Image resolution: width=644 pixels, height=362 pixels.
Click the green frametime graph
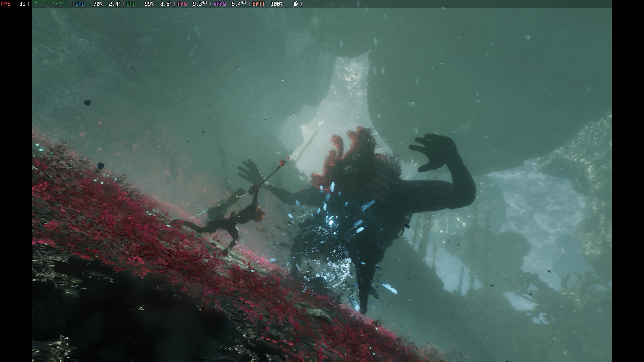pyautogui.click(x=51, y=3)
